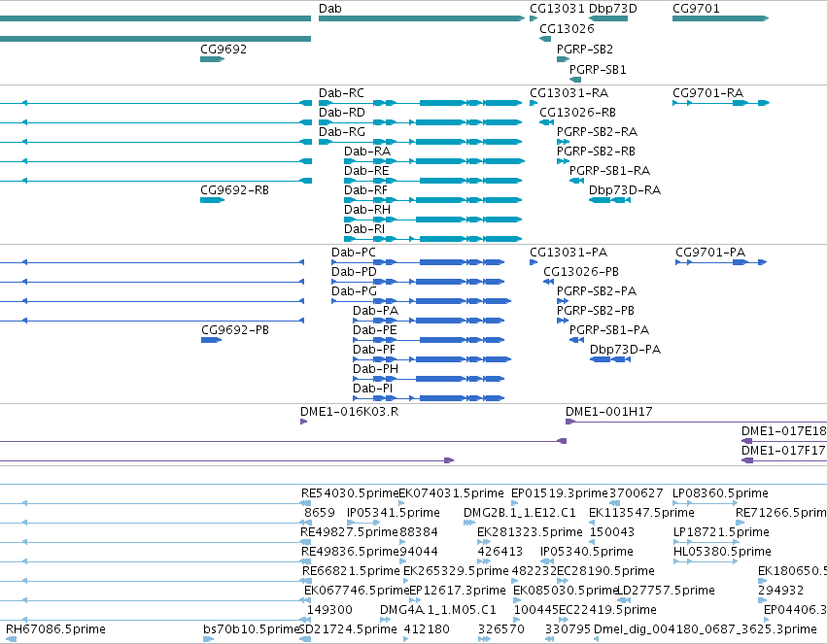The width and height of the screenshot is (827, 644).
Task: Open the Dab-RH transcript label
Action: point(367,210)
